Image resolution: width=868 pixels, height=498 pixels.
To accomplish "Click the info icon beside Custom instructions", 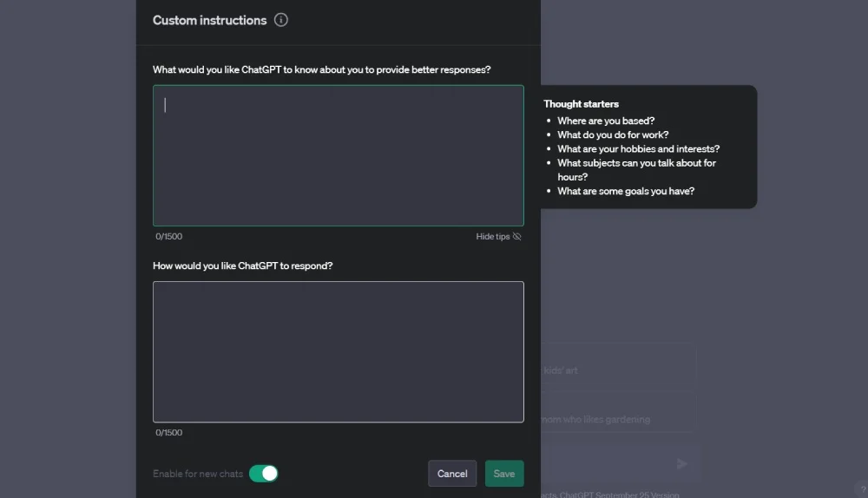I will point(280,20).
